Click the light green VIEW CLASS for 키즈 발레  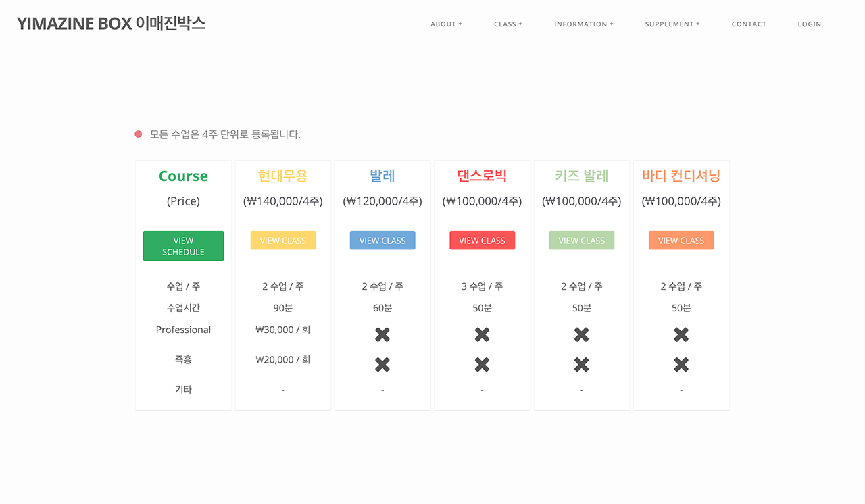(x=581, y=241)
